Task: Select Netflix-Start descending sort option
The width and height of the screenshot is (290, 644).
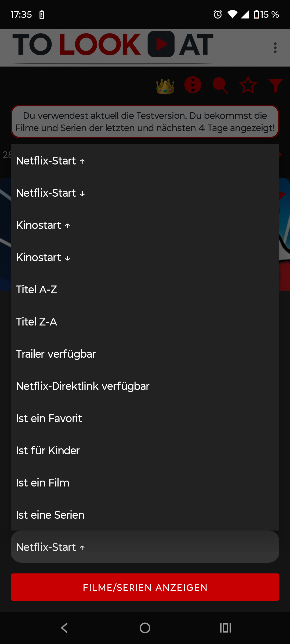Action: pos(145,193)
